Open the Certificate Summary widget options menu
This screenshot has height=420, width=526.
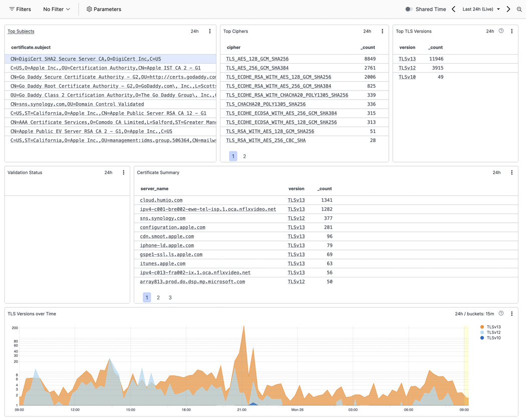[511, 172]
